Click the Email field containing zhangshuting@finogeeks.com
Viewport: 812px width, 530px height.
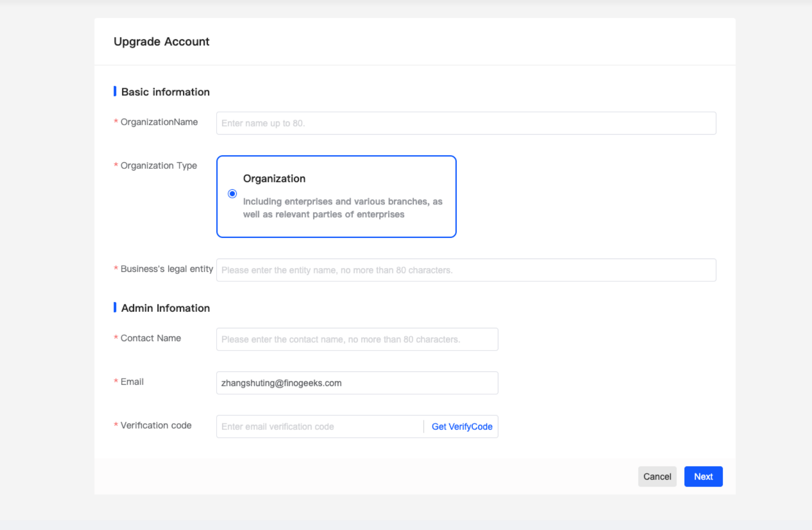pos(357,383)
